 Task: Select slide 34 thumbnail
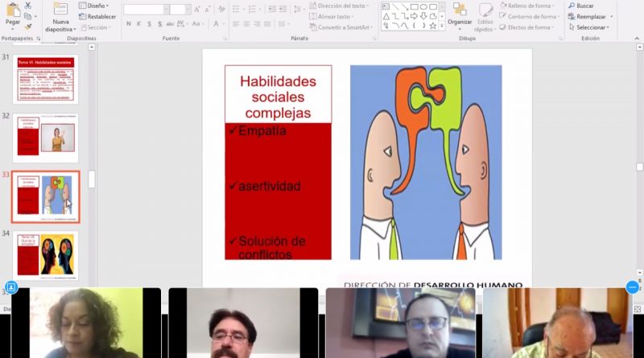tap(46, 253)
